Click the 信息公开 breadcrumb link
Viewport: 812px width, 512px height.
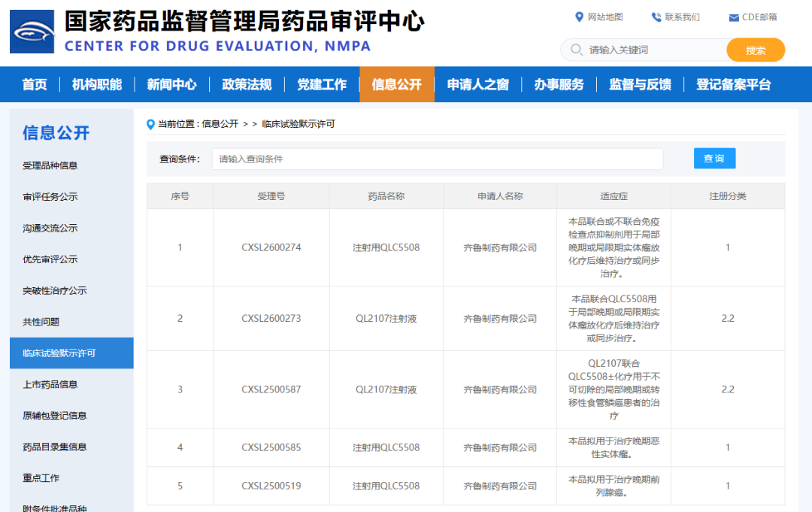point(220,124)
